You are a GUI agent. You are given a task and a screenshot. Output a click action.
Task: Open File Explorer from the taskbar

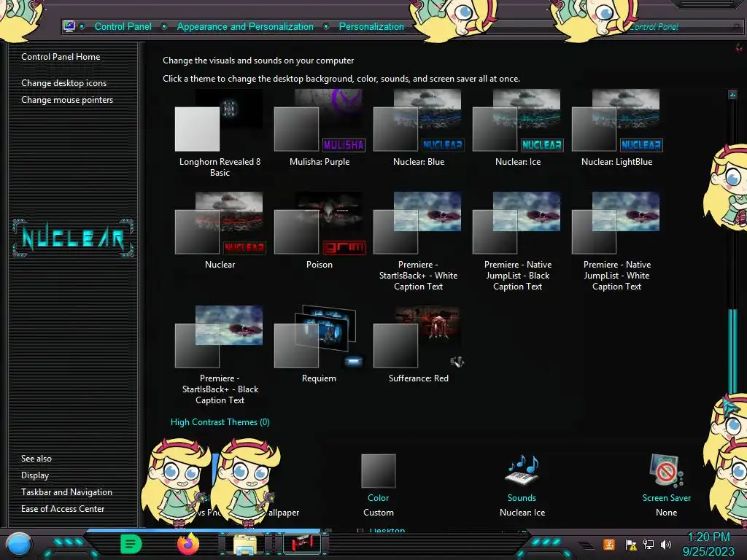tap(245, 544)
